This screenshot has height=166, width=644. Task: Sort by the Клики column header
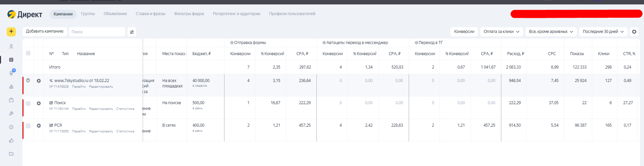(604, 54)
